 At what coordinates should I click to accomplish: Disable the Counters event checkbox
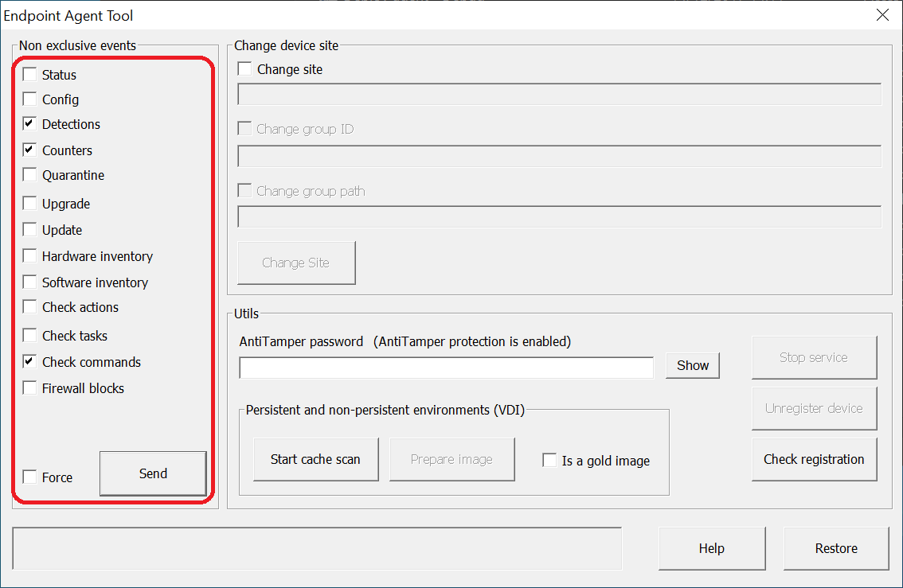(x=30, y=150)
